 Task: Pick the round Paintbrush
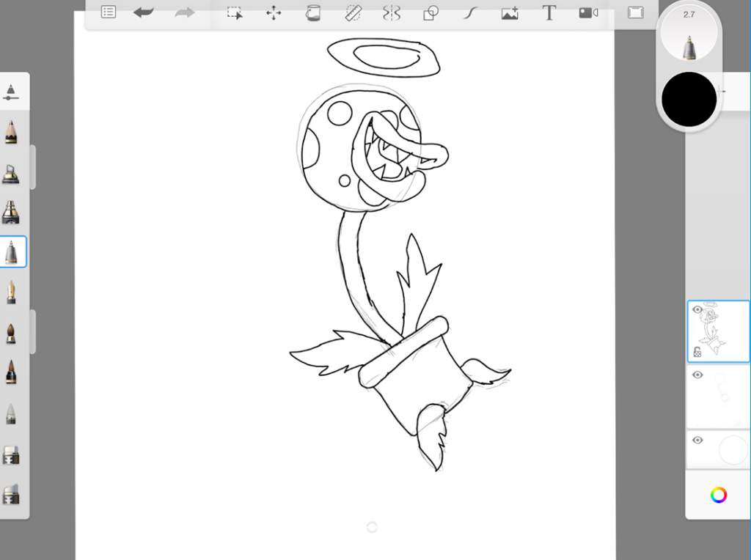11,333
